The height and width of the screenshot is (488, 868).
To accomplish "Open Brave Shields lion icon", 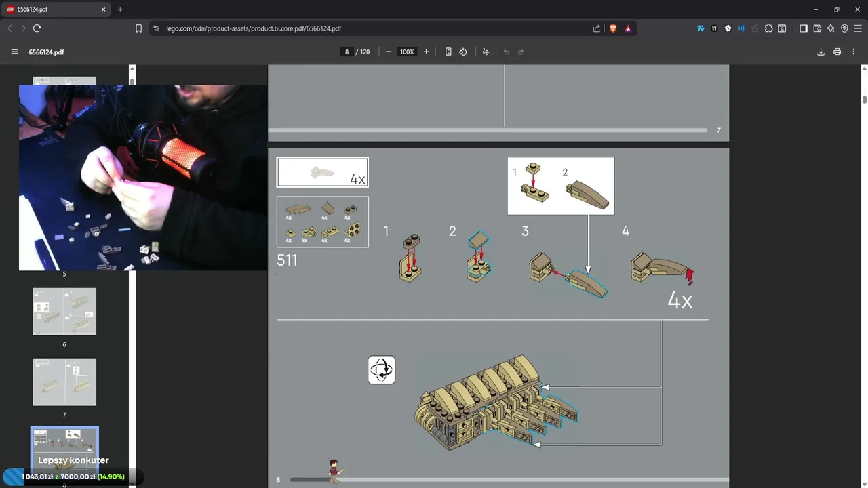I will 613,28.
